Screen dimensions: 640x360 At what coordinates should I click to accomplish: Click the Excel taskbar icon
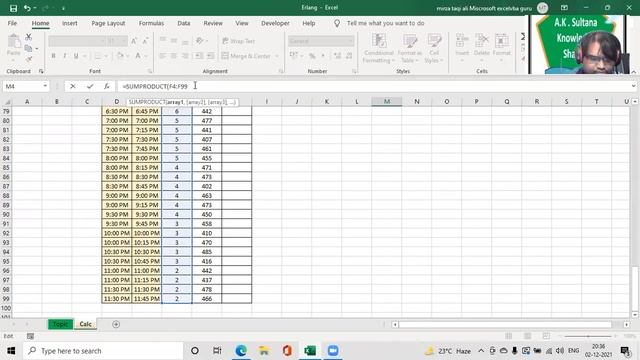pyautogui.click(x=310, y=351)
